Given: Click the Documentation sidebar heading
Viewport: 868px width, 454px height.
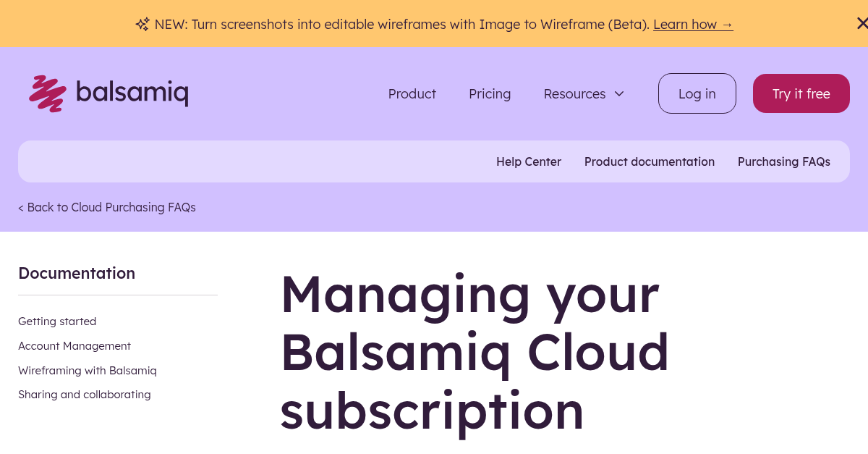Looking at the screenshot, I should click(x=77, y=273).
